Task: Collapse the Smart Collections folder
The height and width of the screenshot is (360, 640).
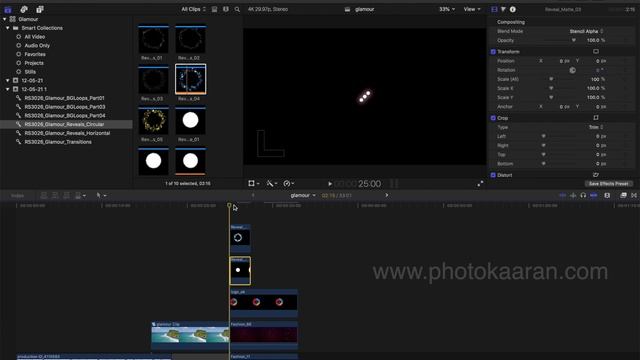Action: point(8,28)
